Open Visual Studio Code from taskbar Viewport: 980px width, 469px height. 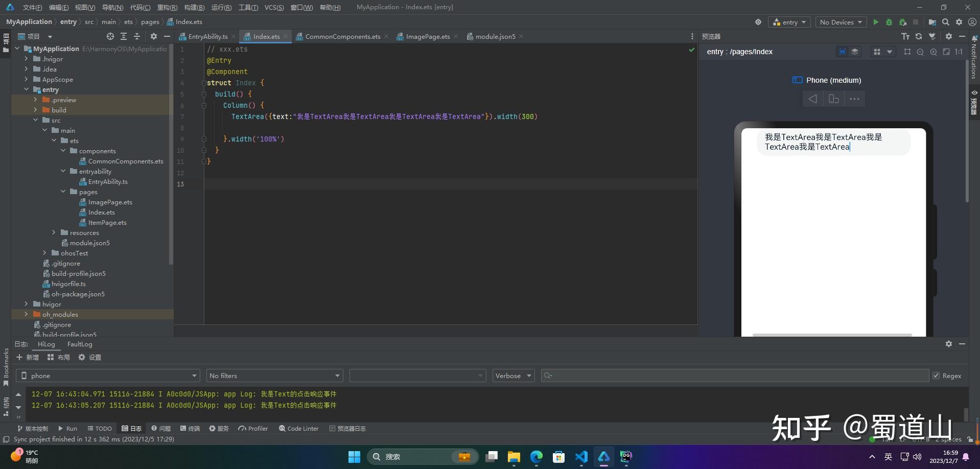(x=581, y=456)
